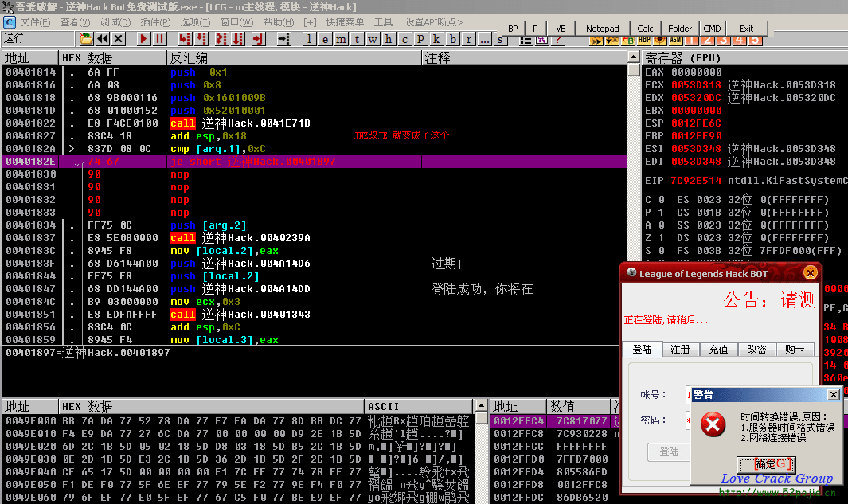848x504 pixels.
Task: Close the 警告 warning dialog
Action: click(834, 395)
